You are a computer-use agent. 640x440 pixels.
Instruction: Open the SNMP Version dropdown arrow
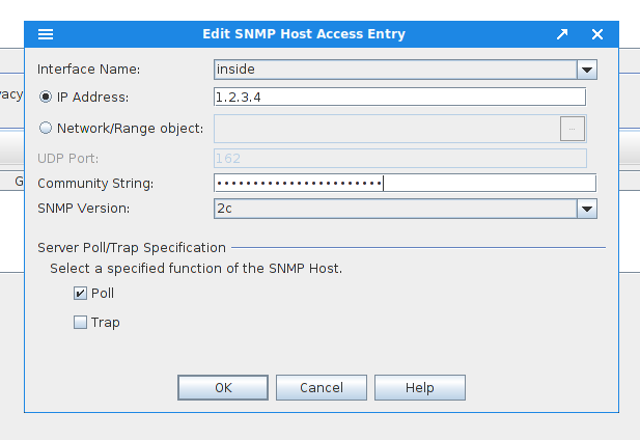click(x=587, y=209)
